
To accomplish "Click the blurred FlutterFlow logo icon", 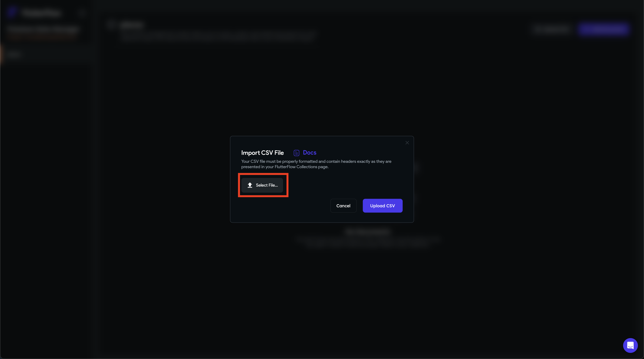I will pyautogui.click(x=11, y=12).
